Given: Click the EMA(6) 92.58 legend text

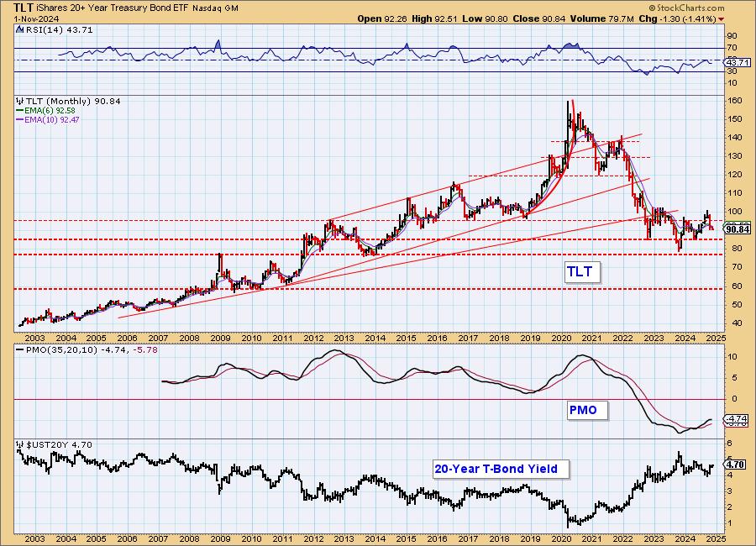Looking at the screenshot, I should (50, 110).
